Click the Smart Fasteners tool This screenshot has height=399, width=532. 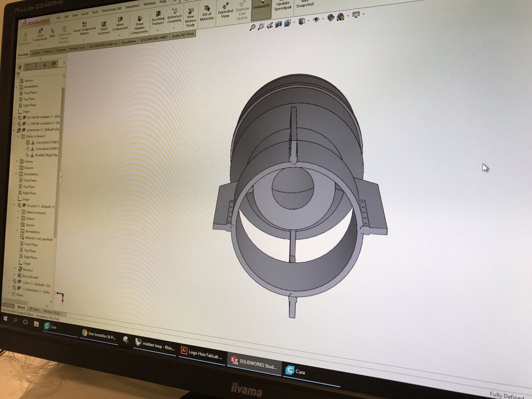click(x=104, y=28)
